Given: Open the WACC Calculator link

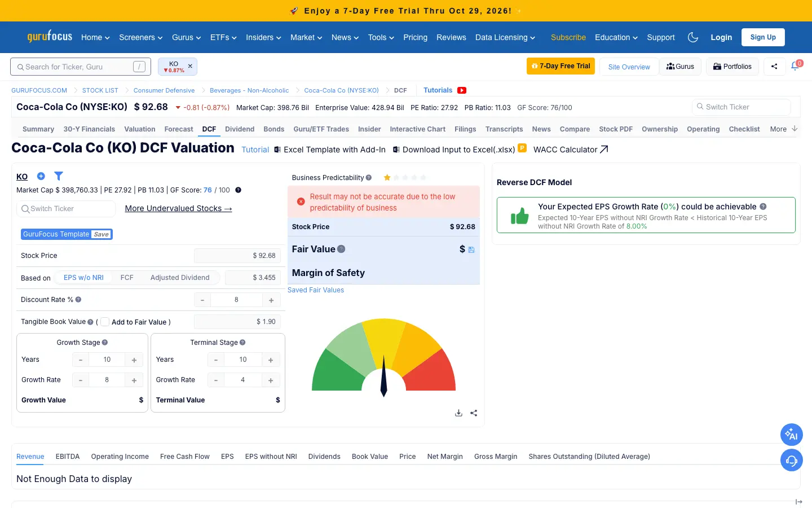Looking at the screenshot, I should coord(571,150).
